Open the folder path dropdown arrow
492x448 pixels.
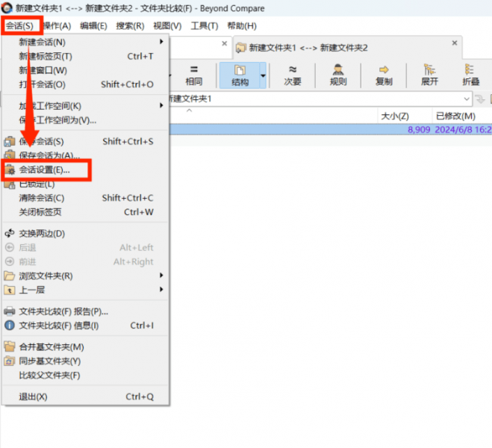(x=467, y=99)
